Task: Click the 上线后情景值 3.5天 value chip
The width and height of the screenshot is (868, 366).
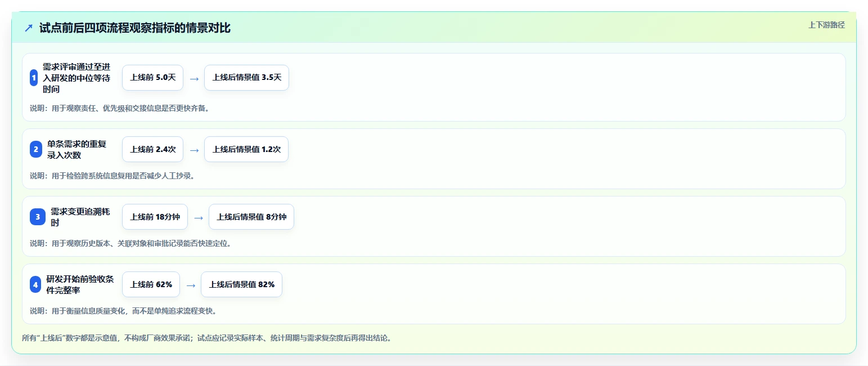Action: tap(246, 78)
